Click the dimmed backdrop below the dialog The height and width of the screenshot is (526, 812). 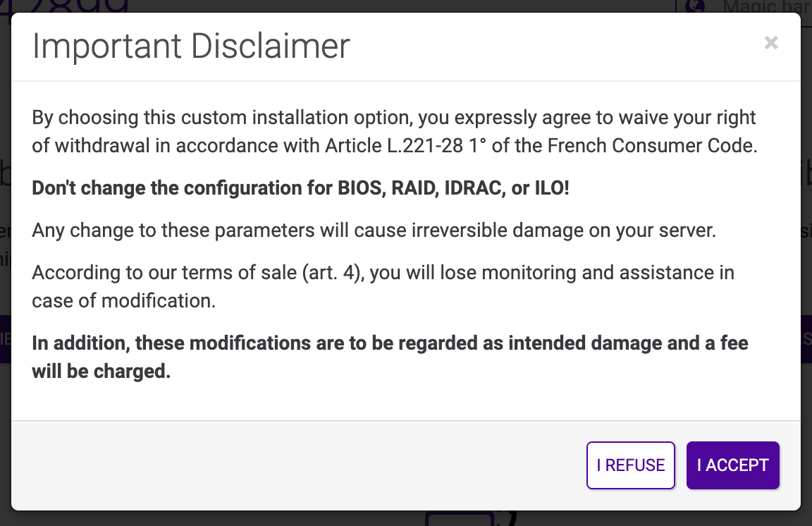pos(211,518)
